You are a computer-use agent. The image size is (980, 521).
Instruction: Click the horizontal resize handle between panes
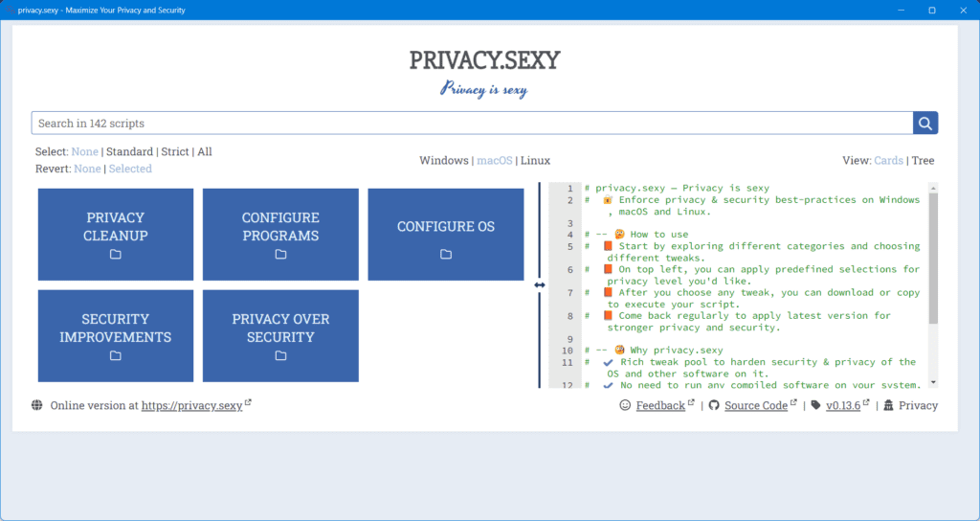click(x=540, y=285)
